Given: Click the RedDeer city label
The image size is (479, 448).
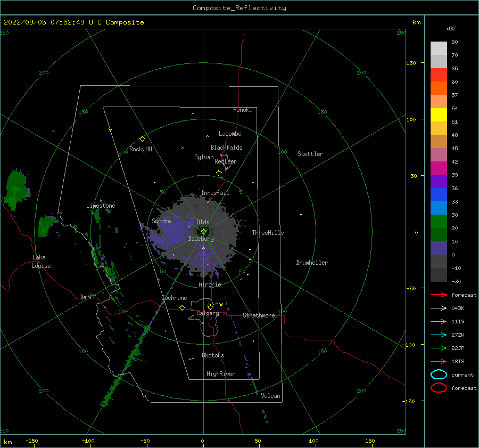Looking at the screenshot, I should [226, 161].
